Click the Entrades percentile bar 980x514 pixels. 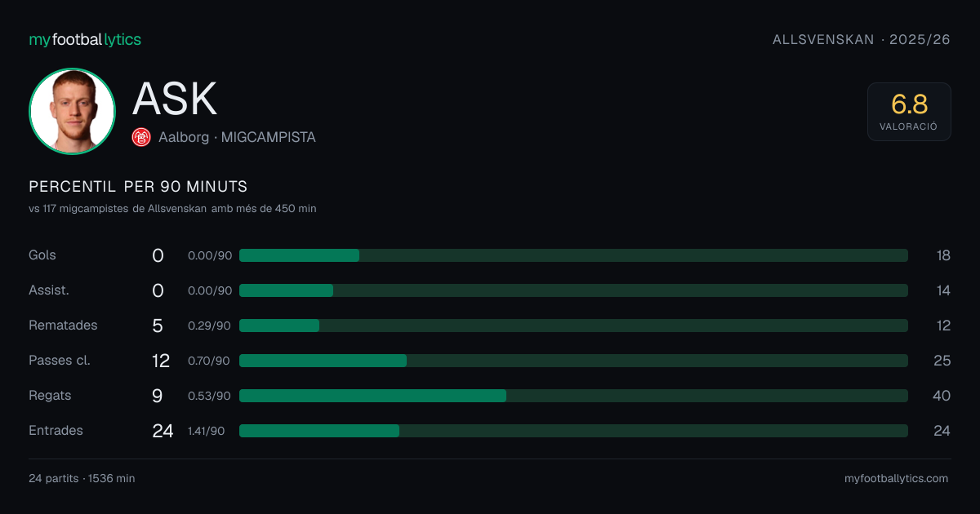[x=573, y=431]
